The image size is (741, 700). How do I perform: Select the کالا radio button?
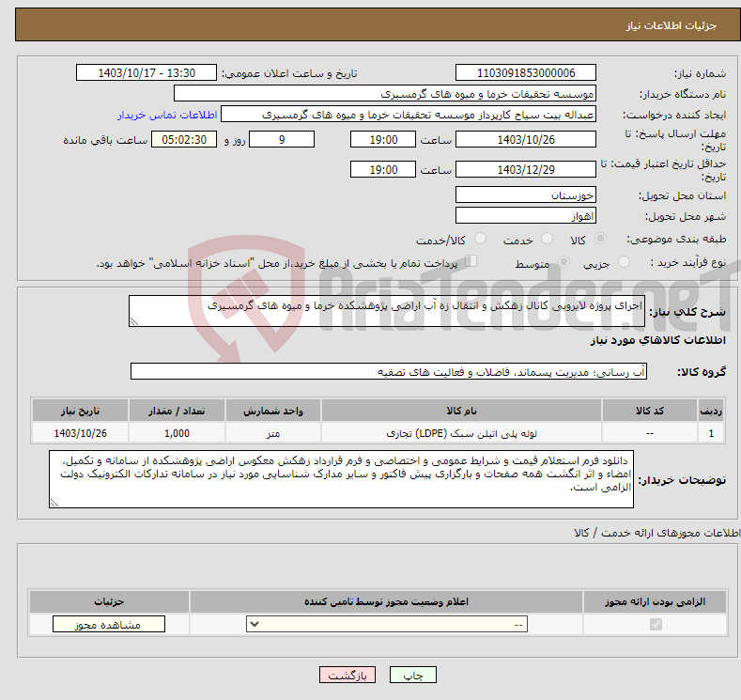coord(600,239)
